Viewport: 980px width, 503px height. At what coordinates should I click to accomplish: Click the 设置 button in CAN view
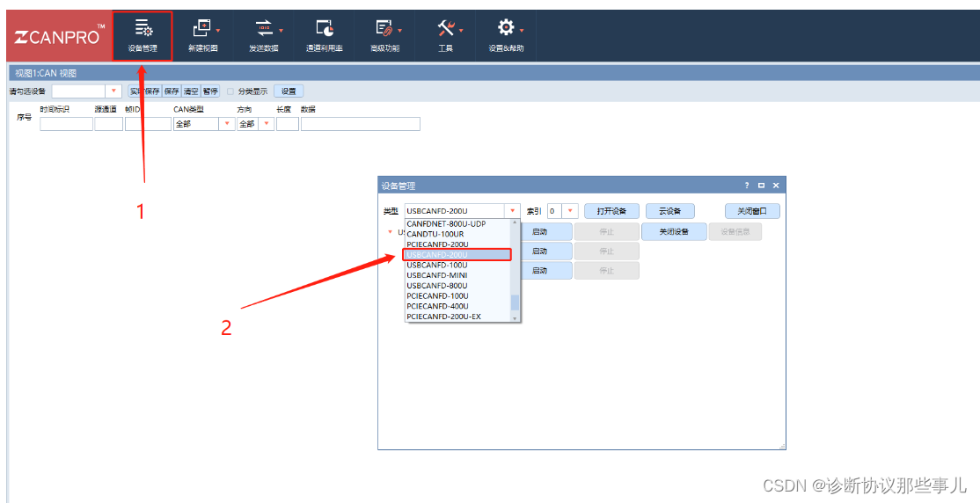point(289,91)
